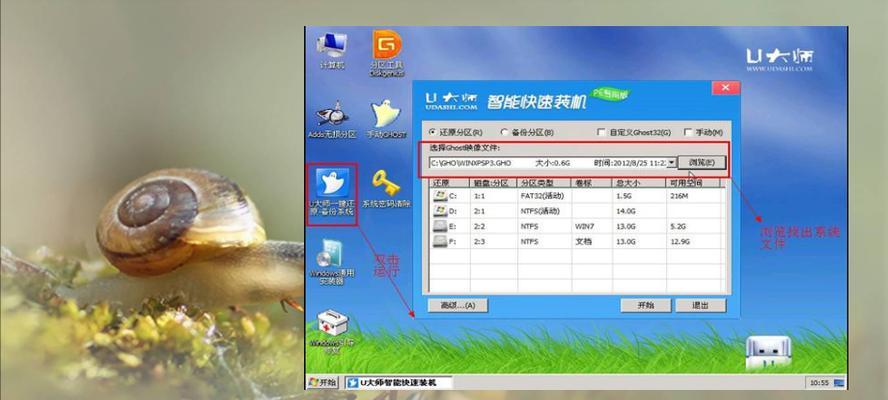
Task: Click the 总大小 column header
Action: (639, 183)
